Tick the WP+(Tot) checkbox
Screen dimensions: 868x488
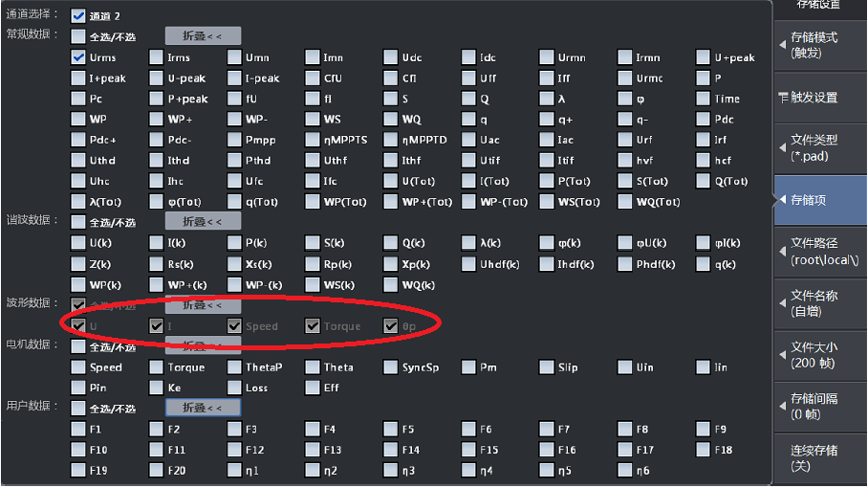[x=390, y=202]
